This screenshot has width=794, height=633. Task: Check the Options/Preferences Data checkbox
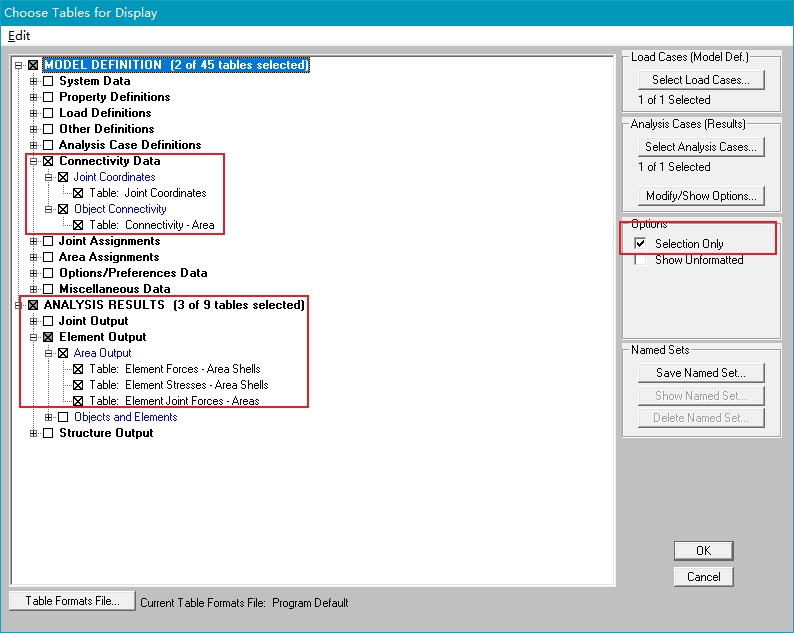(x=48, y=273)
